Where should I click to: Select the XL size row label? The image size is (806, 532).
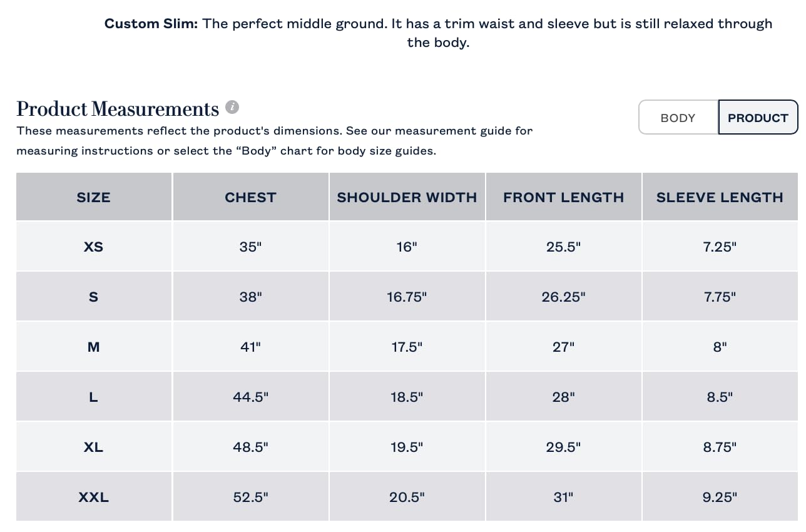click(x=93, y=447)
